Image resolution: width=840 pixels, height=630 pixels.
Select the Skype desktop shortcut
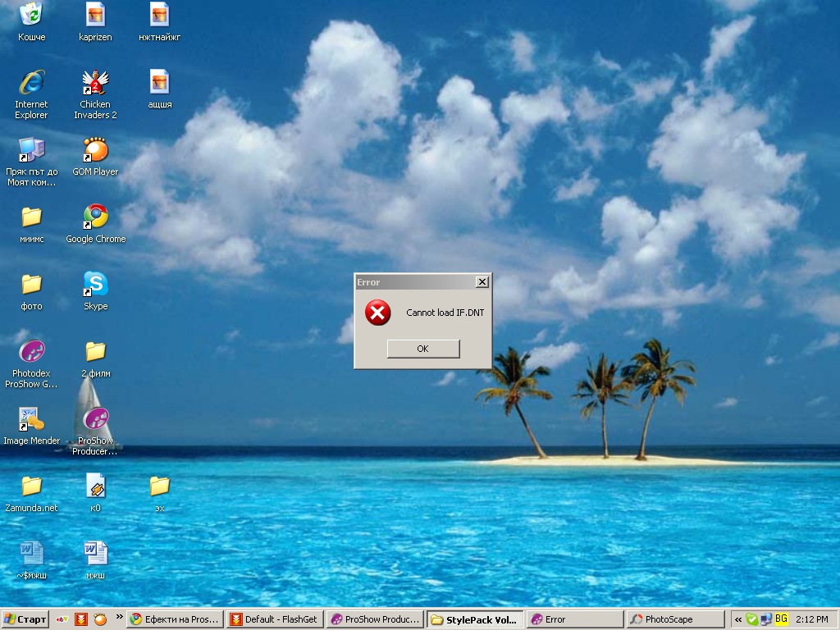pyautogui.click(x=95, y=291)
